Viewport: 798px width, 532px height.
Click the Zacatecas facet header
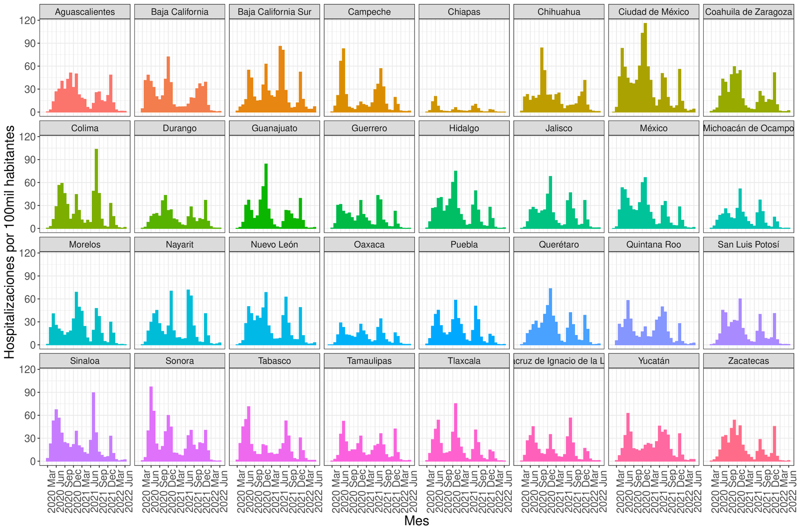(748, 360)
